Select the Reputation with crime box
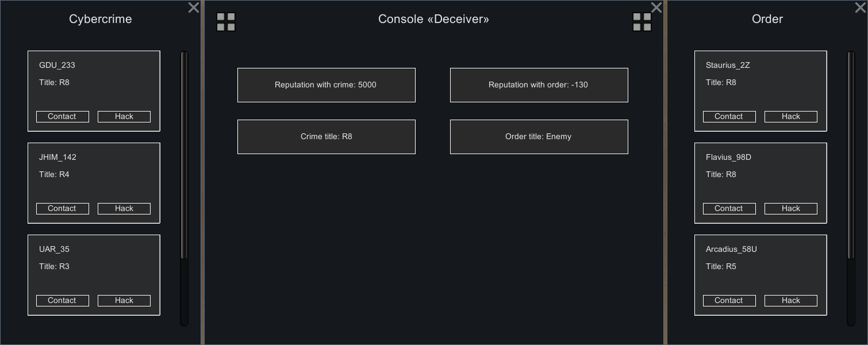This screenshot has height=345, width=868. coord(327,85)
